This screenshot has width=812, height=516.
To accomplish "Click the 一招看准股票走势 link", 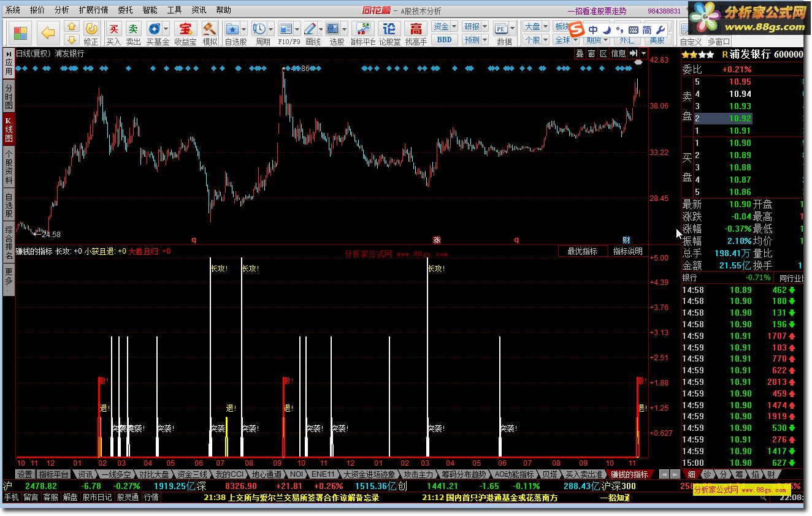I will pos(597,11).
